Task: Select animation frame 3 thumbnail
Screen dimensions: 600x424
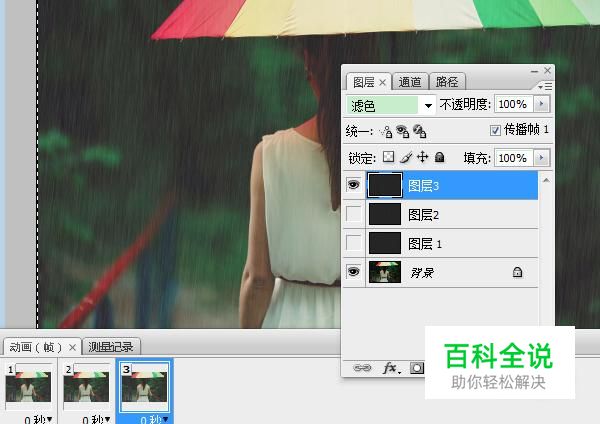Action: pos(144,386)
